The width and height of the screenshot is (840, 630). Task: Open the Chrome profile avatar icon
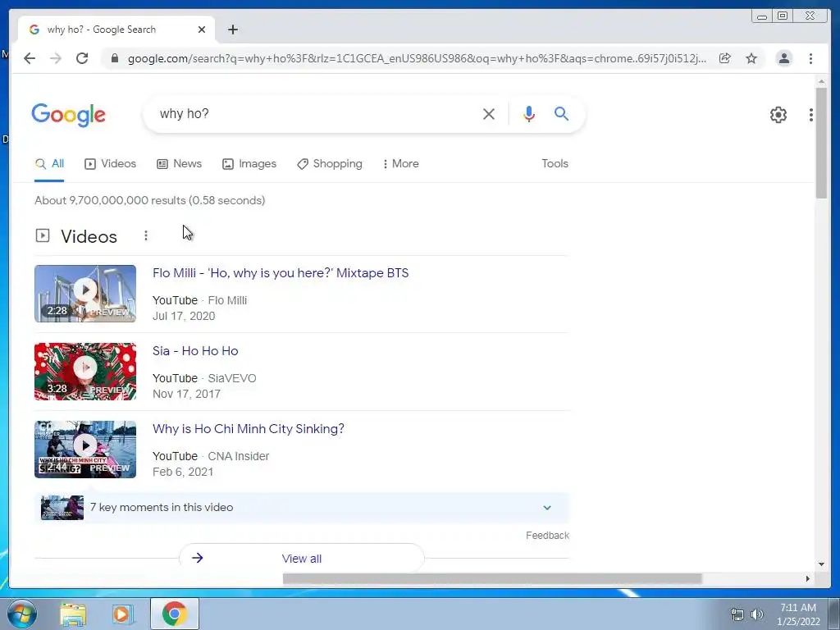[x=783, y=58]
